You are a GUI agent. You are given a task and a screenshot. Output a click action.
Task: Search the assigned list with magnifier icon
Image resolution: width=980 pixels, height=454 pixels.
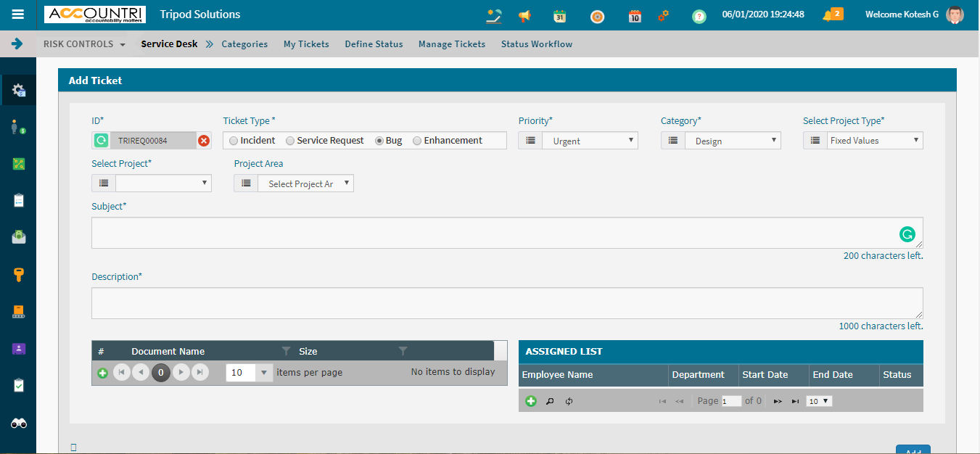tap(550, 401)
